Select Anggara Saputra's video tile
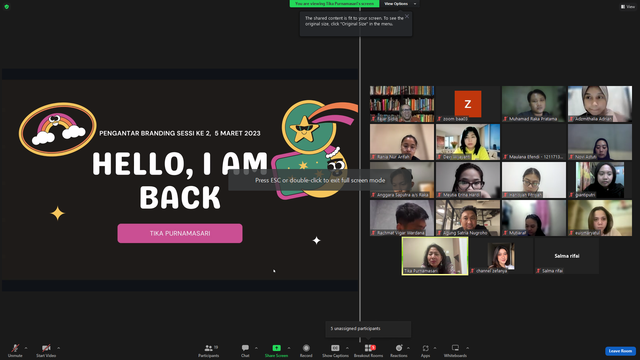The height and width of the screenshot is (360, 640). pos(402,180)
